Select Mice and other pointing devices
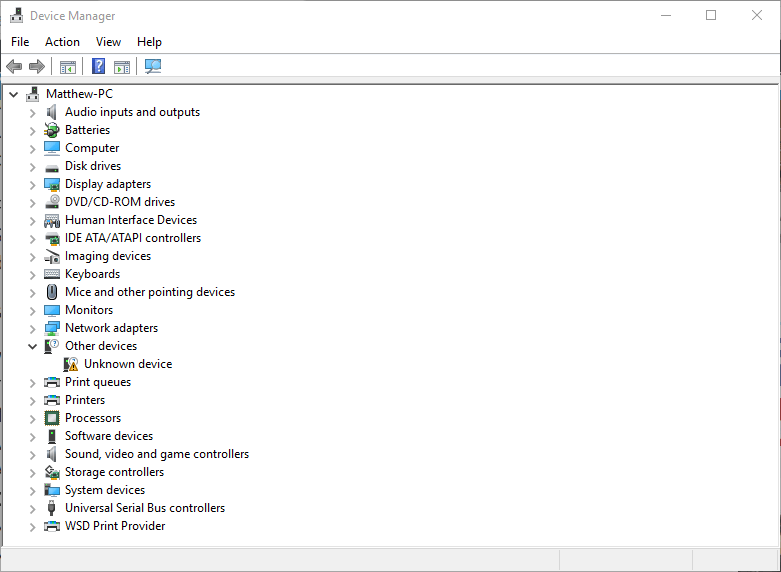Screen dimensions: 781x572 click(x=150, y=292)
